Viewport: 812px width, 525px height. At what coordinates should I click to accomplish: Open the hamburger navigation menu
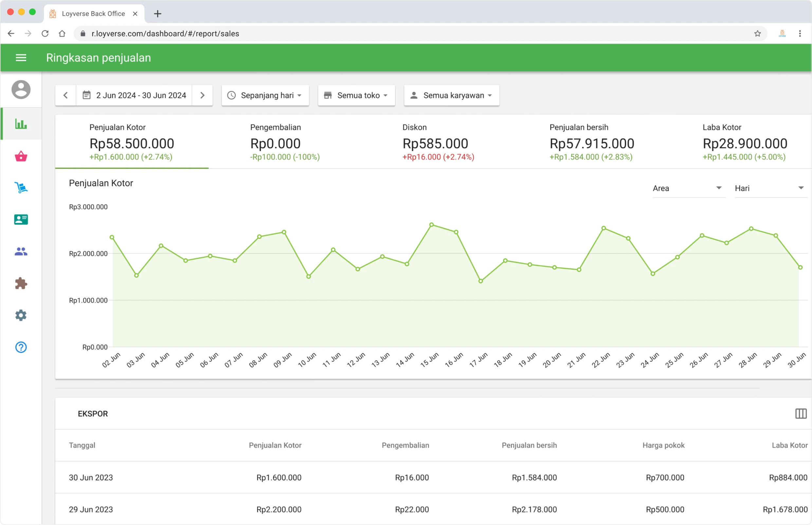[21, 57]
